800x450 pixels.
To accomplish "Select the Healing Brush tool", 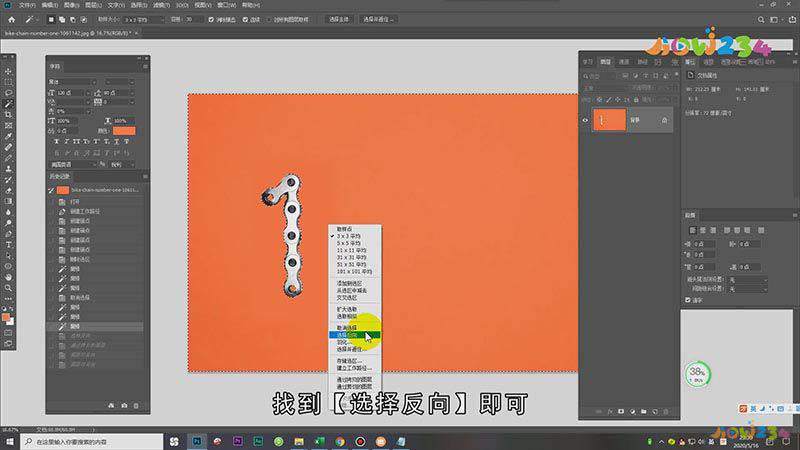I will (8, 147).
